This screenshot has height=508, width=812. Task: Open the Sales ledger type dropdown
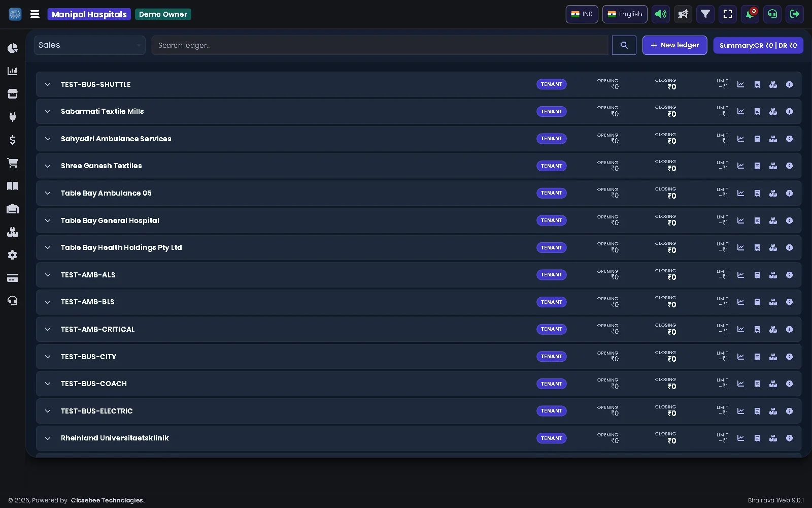(89, 45)
